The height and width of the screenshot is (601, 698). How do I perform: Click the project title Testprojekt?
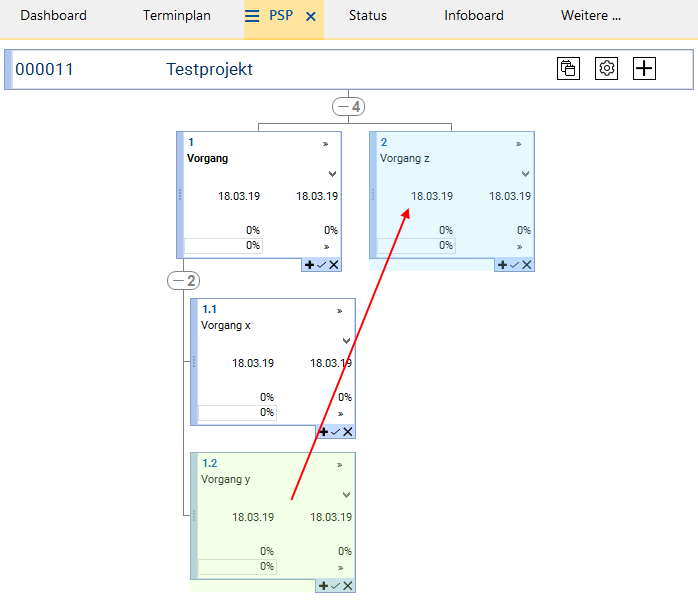coord(209,69)
